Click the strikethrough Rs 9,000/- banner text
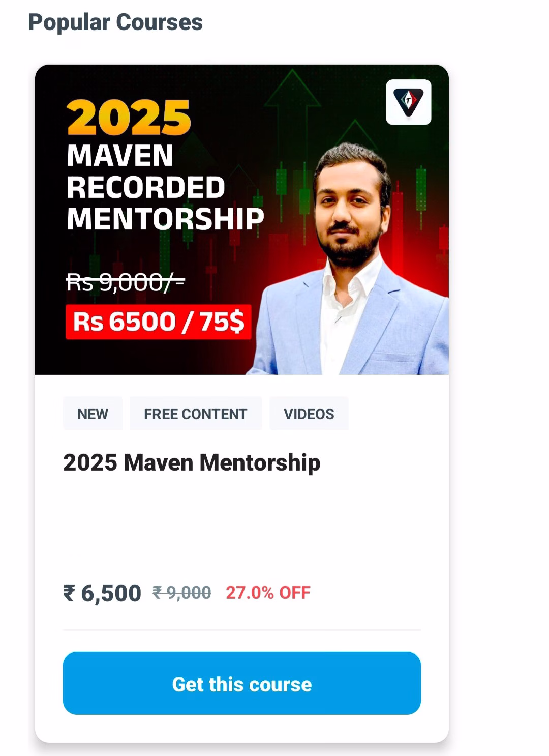Image resolution: width=549 pixels, height=756 pixels. [x=126, y=282]
